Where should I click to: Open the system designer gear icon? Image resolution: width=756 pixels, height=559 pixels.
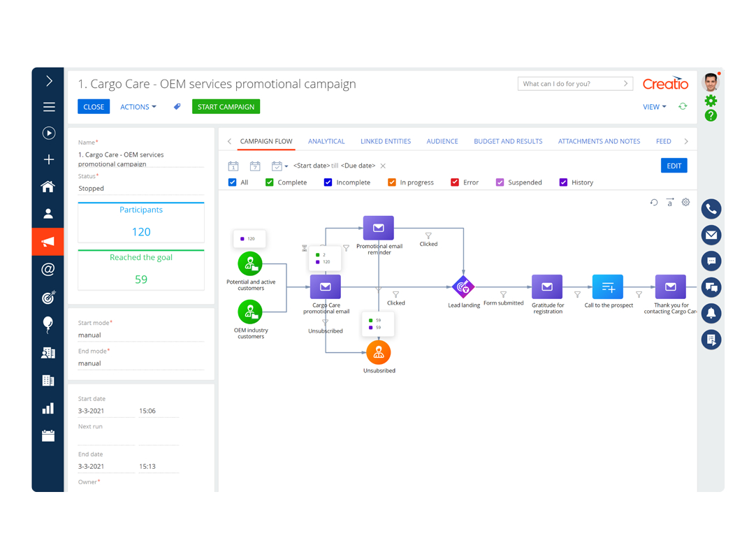(x=711, y=101)
